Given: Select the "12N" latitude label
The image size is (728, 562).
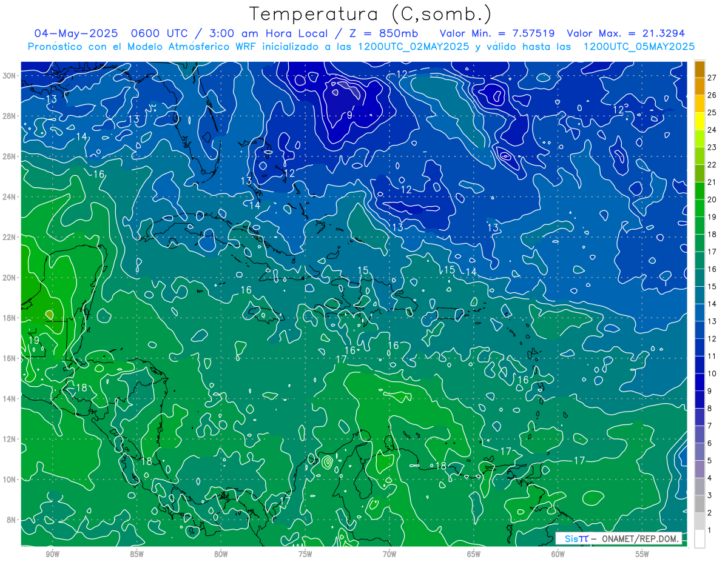Looking at the screenshot, I should click(9, 439).
